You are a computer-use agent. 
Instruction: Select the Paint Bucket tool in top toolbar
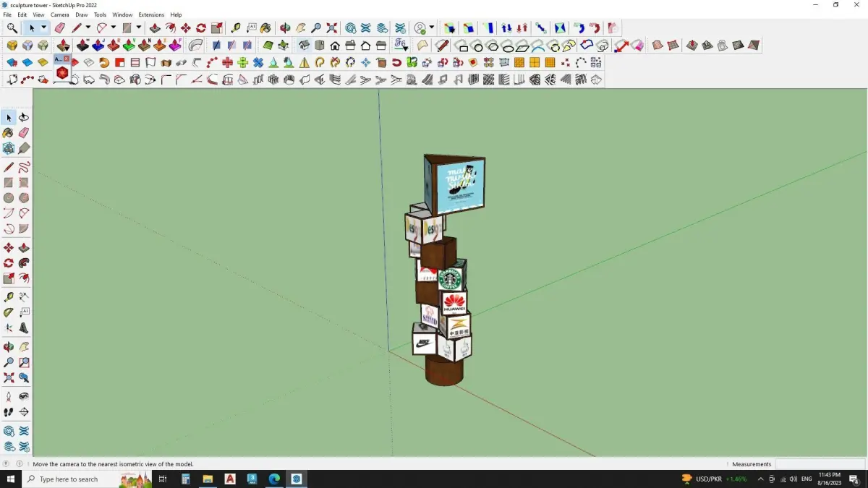click(x=265, y=28)
